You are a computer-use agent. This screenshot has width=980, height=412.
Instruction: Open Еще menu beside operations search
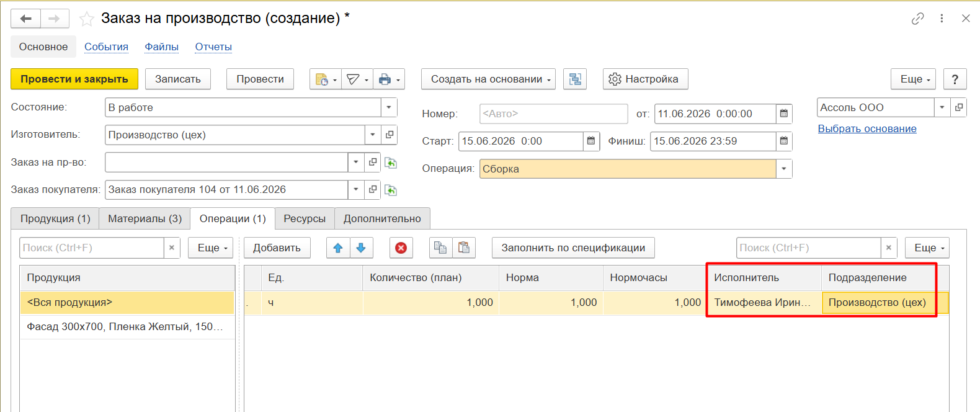pyautogui.click(x=927, y=248)
